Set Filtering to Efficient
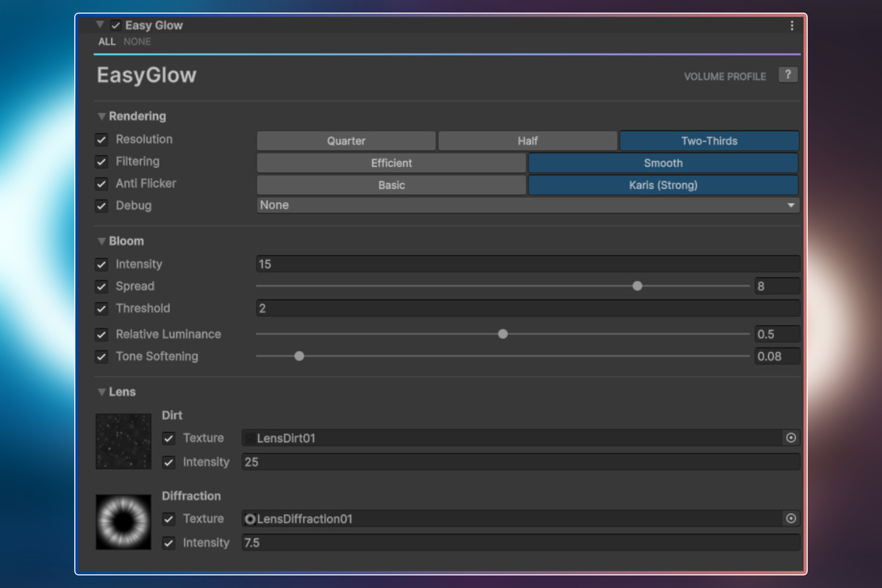Screen dimensions: 882x588 coord(391,162)
